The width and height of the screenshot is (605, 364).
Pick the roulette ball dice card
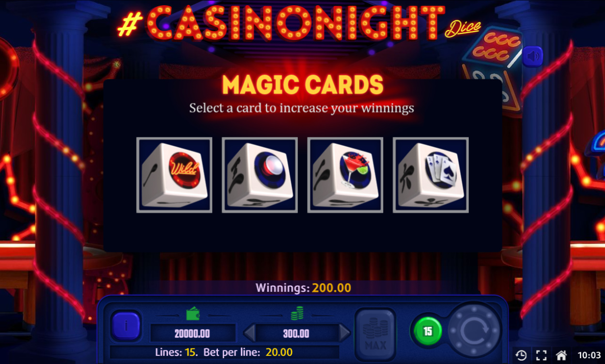click(260, 175)
